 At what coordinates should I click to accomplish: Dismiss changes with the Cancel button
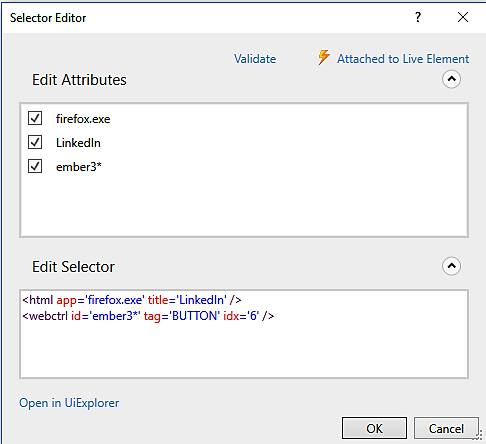click(x=446, y=428)
